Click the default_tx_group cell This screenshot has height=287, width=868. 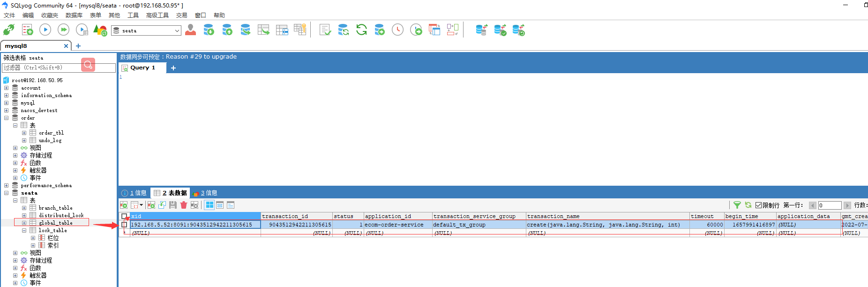point(479,225)
